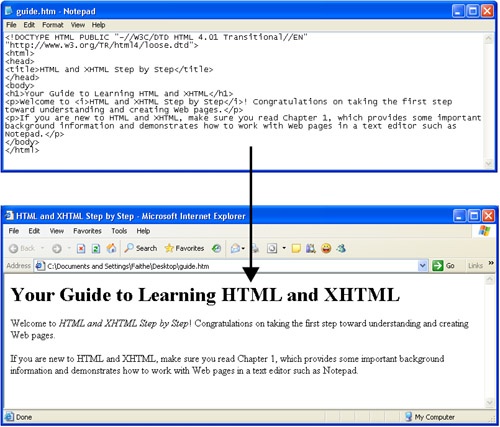Open the Favorites menu in menu bar

pyautogui.click(x=87, y=231)
